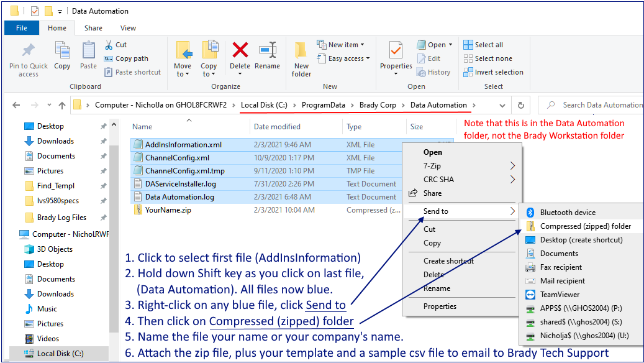Click the Forward navigation arrow
This screenshot has height=363, width=644.
tap(35, 105)
